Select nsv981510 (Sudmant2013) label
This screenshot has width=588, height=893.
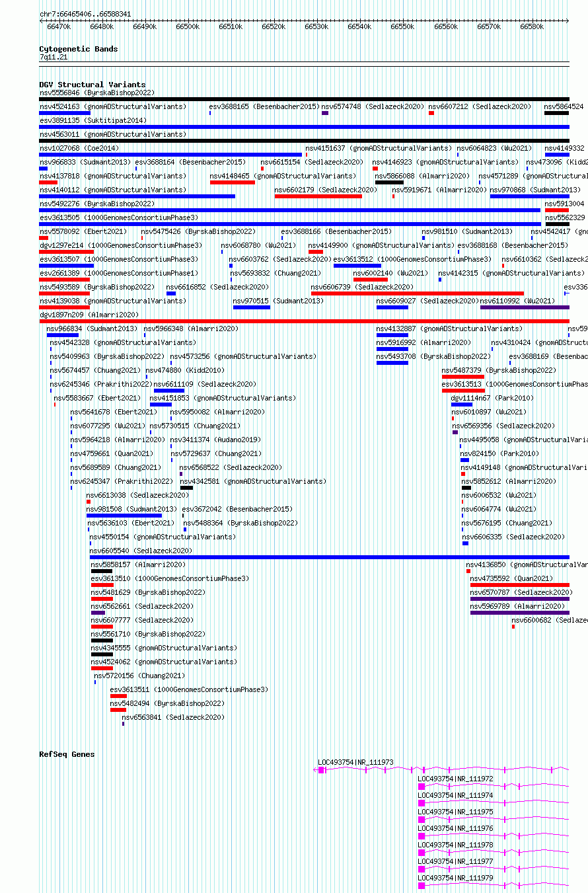coord(467,231)
